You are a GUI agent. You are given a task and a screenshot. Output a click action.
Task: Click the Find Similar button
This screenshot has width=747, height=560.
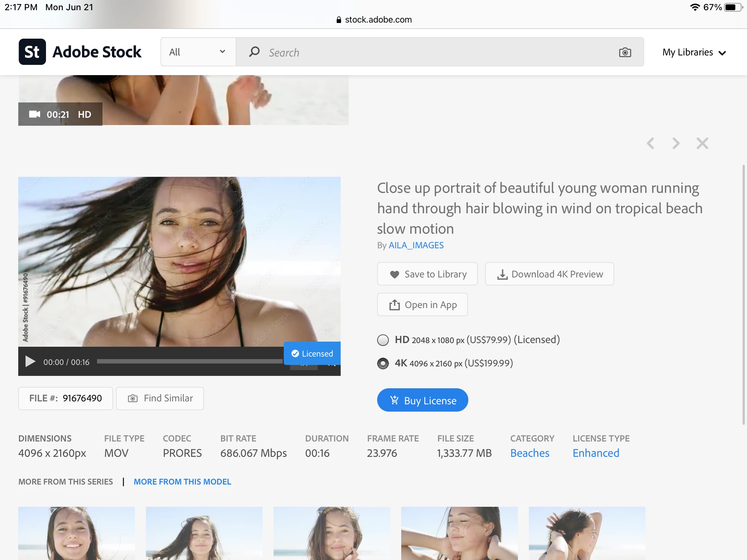(160, 398)
